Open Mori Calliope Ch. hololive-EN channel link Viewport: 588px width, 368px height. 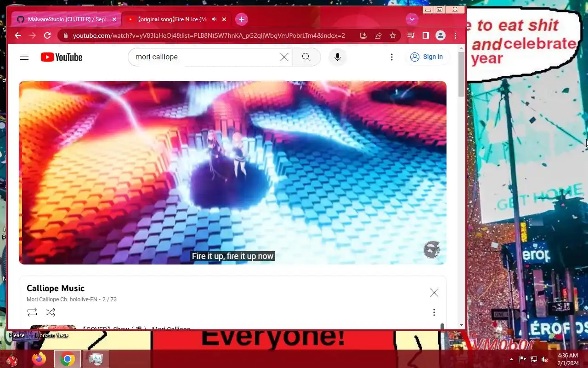pyautogui.click(x=62, y=299)
